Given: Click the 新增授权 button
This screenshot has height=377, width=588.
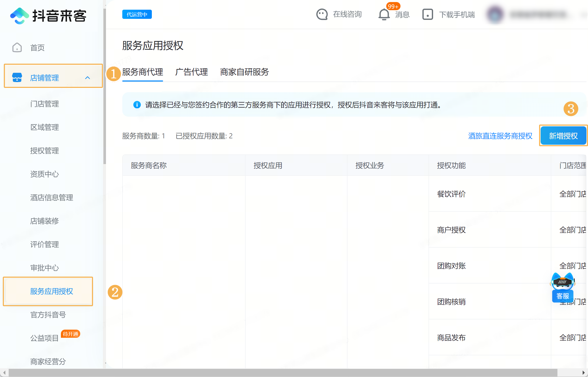Looking at the screenshot, I should [563, 136].
